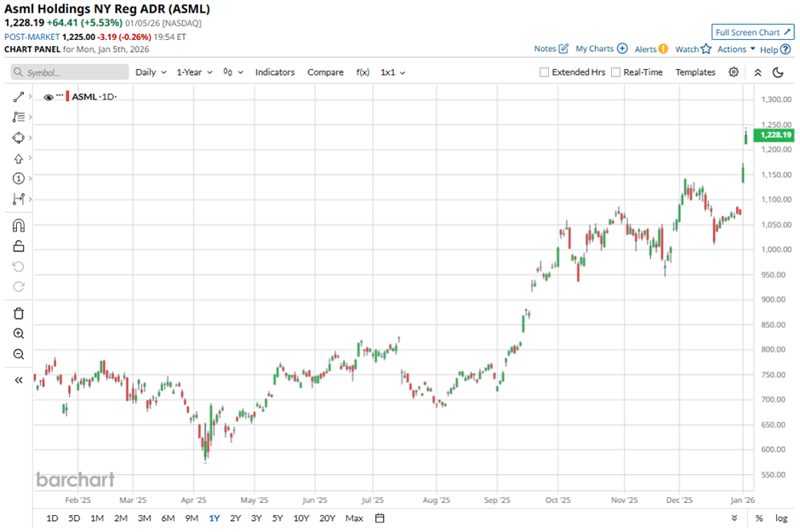Image resolution: width=800 pixels, height=532 pixels.
Task: Click the Full Screen Chart button
Action: (753, 32)
